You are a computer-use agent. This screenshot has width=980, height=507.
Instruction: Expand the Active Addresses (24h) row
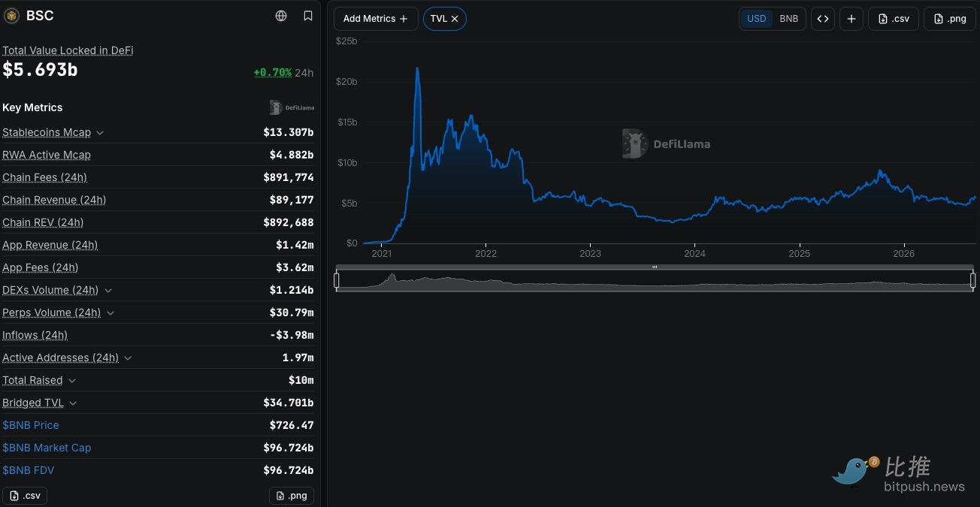[x=128, y=358]
